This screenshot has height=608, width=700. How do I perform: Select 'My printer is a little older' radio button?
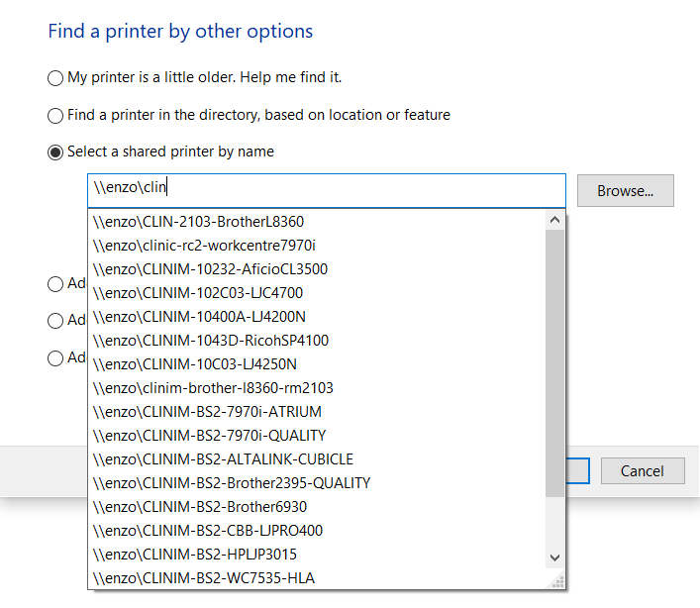(x=55, y=78)
